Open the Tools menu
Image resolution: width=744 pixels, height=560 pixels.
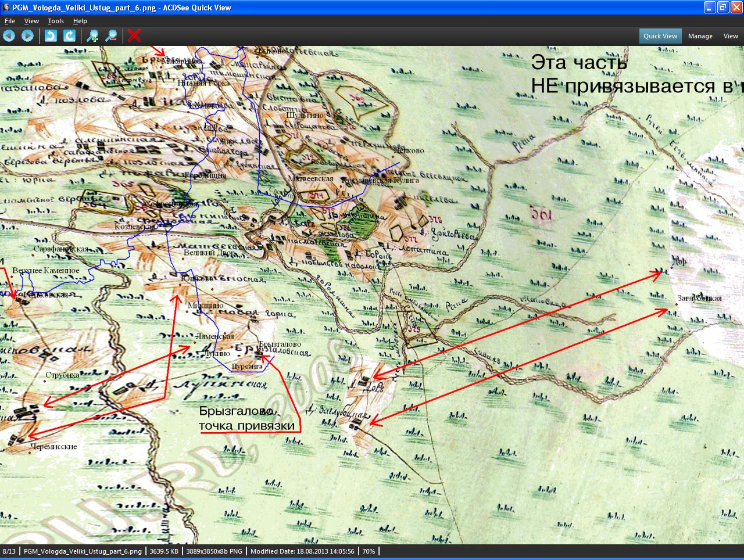pyautogui.click(x=56, y=21)
